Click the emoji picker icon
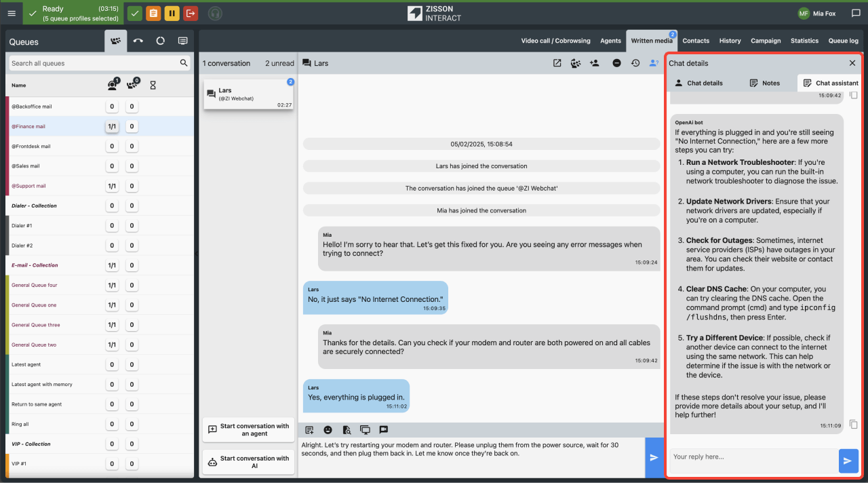868x483 pixels. click(328, 430)
